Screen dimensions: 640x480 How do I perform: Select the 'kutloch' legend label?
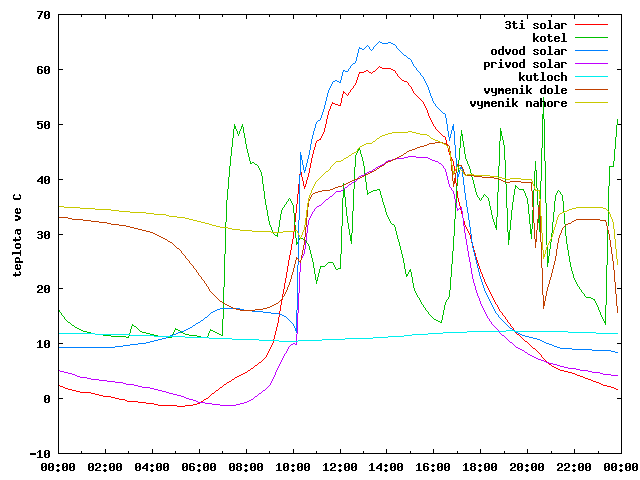pos(542,77)
